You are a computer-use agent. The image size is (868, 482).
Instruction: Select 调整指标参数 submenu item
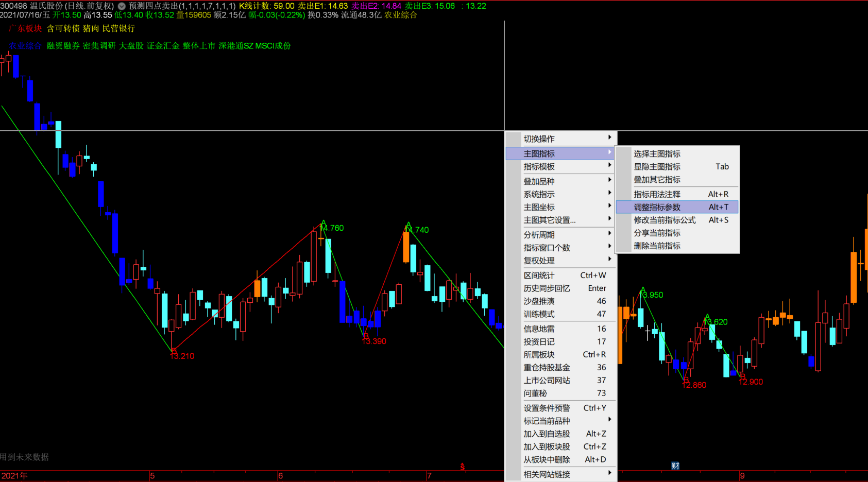point(677,207)
